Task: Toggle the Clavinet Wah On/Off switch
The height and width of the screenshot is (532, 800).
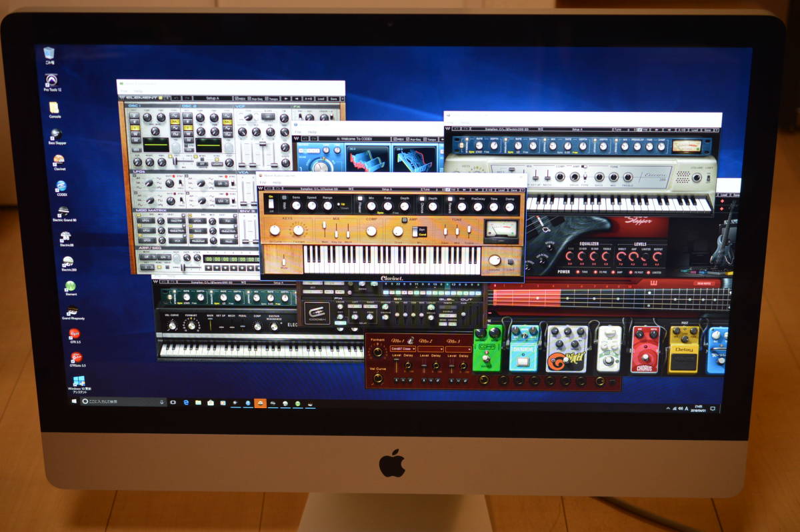Action: pyautogui.click(x=271, y=203)
